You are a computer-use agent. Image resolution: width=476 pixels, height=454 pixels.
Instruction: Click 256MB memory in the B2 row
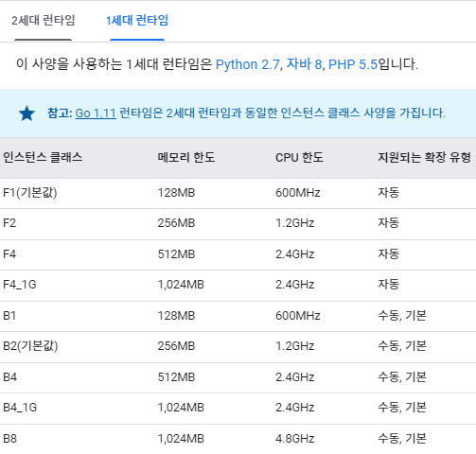point(176,346)
